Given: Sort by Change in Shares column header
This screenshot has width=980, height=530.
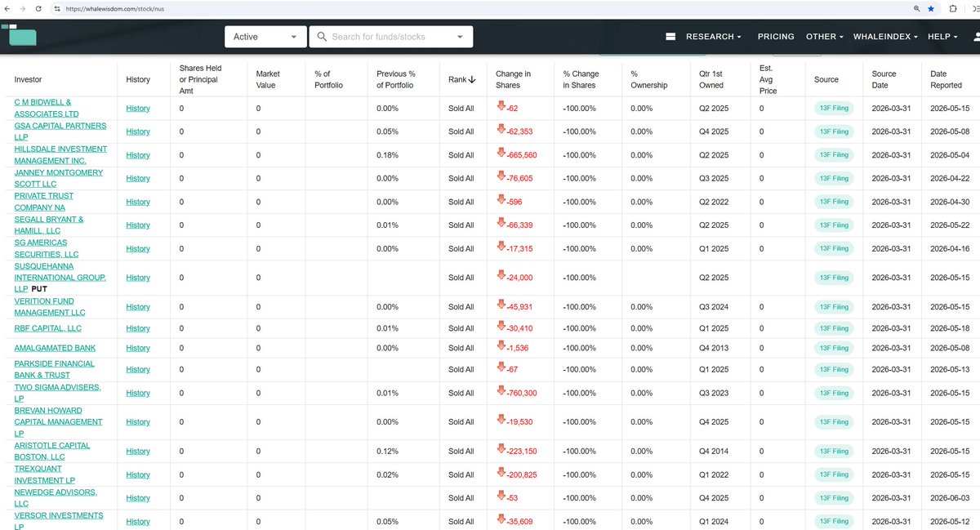Looking at the screenshot, I should coord(513,79).
